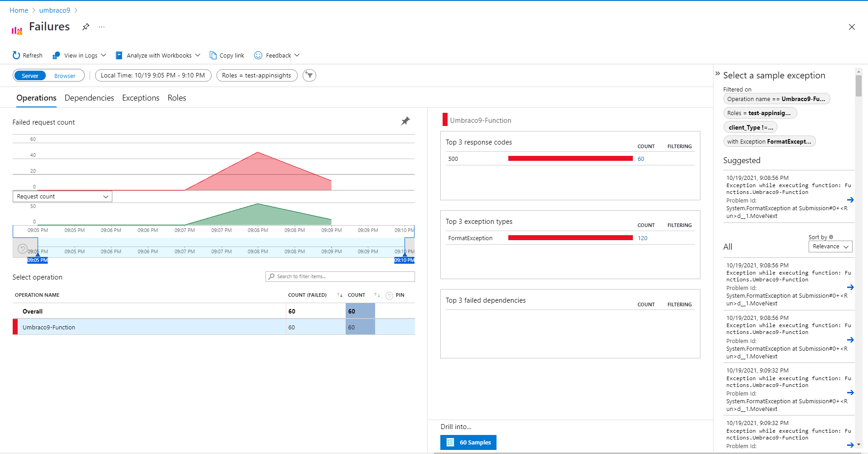Select the Exceptions tab
Screen dimensions: 868x454
click(x=141, y=98)
